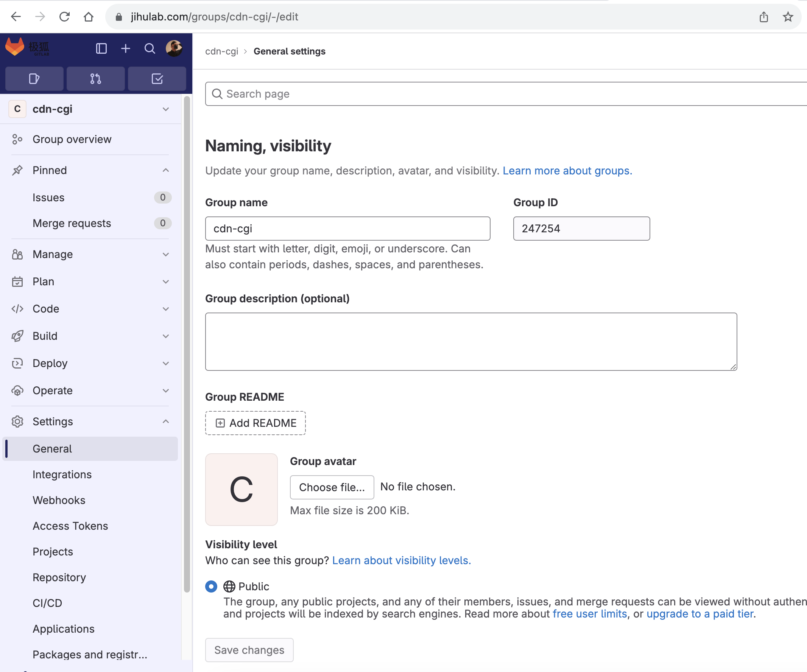The height and width of the screenshot is (672, 807).
Task: Click the JiHu GitLab fox logo
Action: (15, 47)
